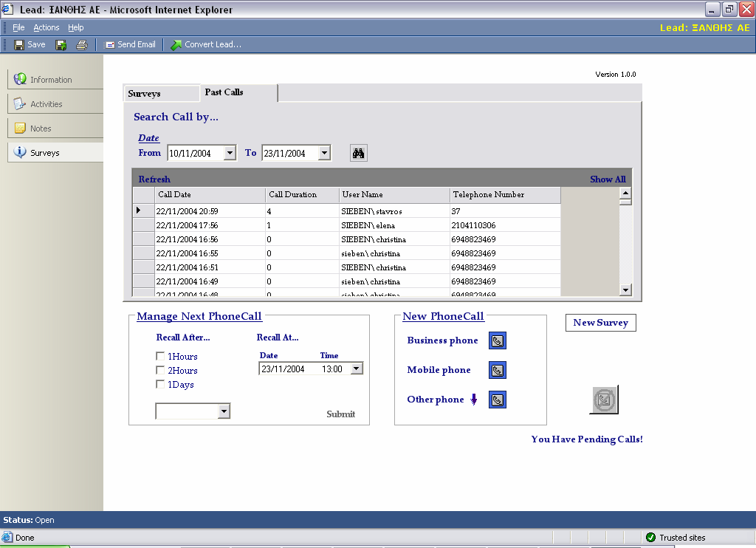The width and height of the screenshot is (756, 548).
Task: Click the You Have Pending Calls! message
Action: coord(587,439)
